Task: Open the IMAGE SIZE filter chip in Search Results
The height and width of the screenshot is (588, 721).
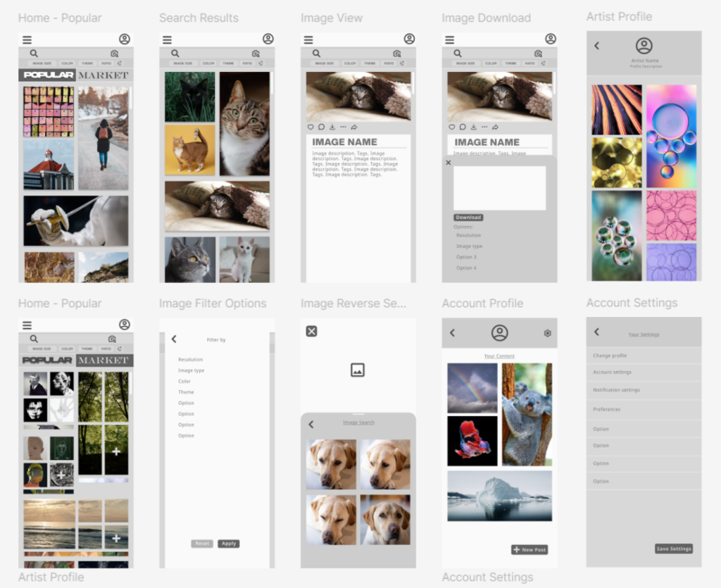Action: [x=183, y=63]
